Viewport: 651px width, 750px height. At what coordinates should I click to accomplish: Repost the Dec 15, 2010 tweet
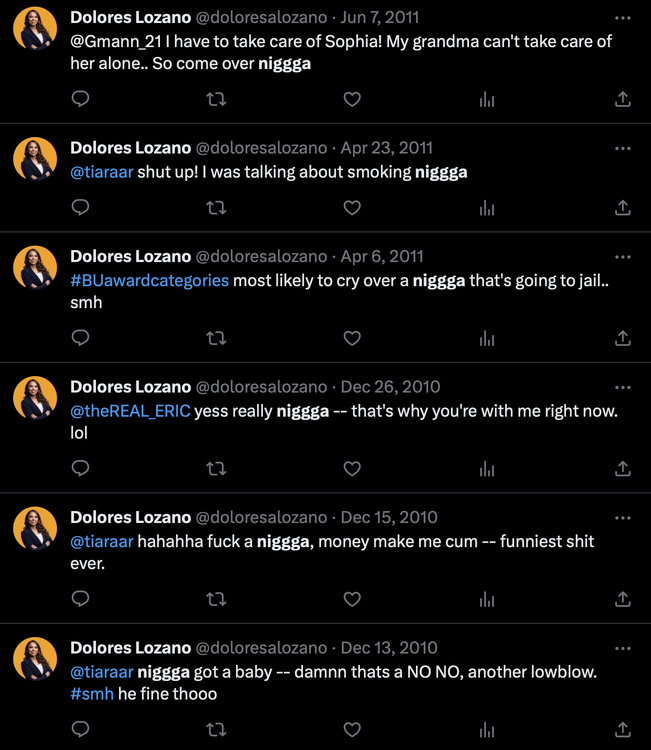(216, 599)
